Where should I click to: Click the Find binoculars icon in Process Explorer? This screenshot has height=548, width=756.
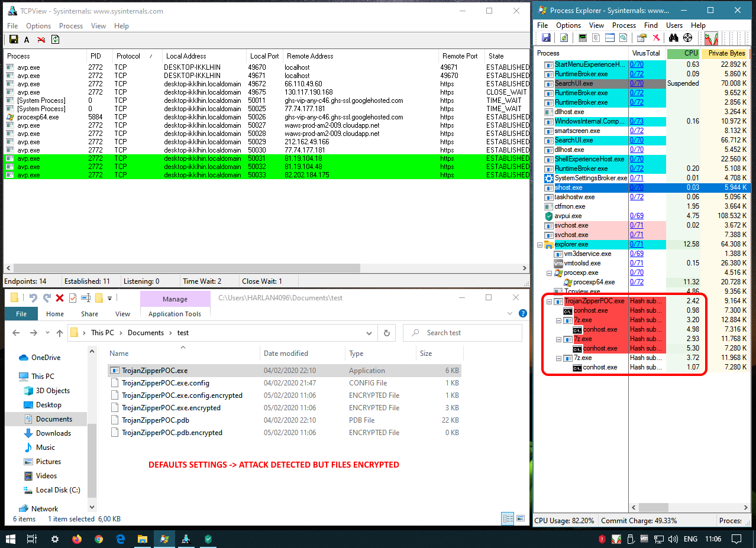pyautogui.click(x=673, y=38)
